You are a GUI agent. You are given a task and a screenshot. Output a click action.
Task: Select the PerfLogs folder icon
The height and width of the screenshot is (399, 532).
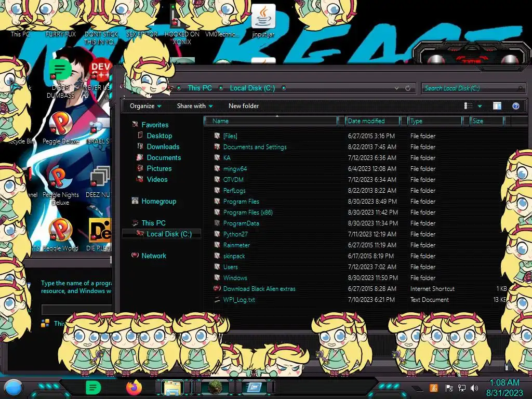tap(217, 190)
